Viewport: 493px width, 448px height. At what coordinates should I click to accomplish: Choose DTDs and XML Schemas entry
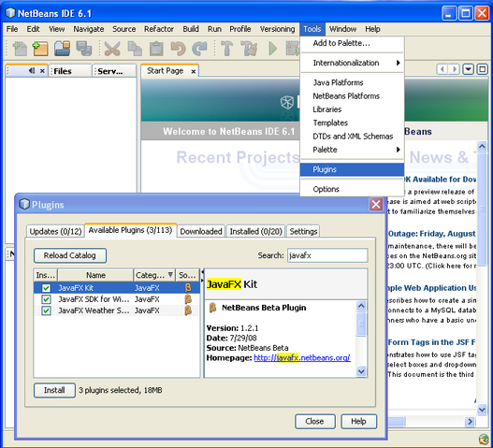point(352,137)
